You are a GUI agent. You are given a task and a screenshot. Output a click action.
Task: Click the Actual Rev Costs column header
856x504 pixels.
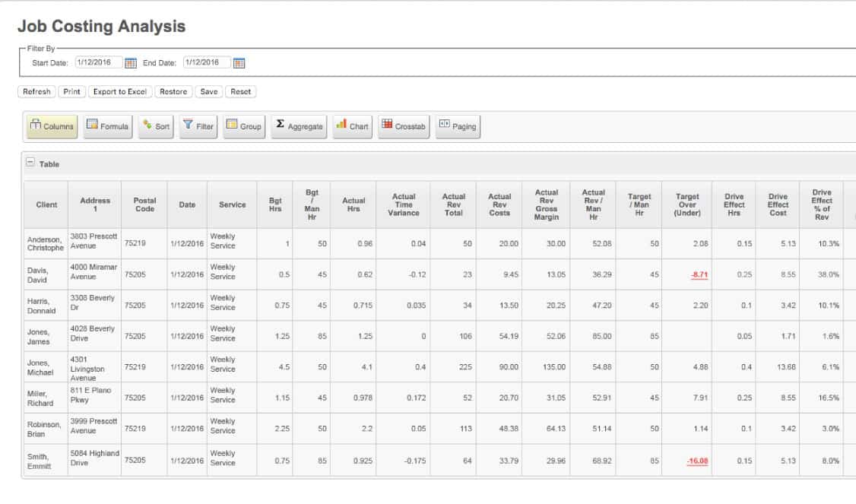499,204
